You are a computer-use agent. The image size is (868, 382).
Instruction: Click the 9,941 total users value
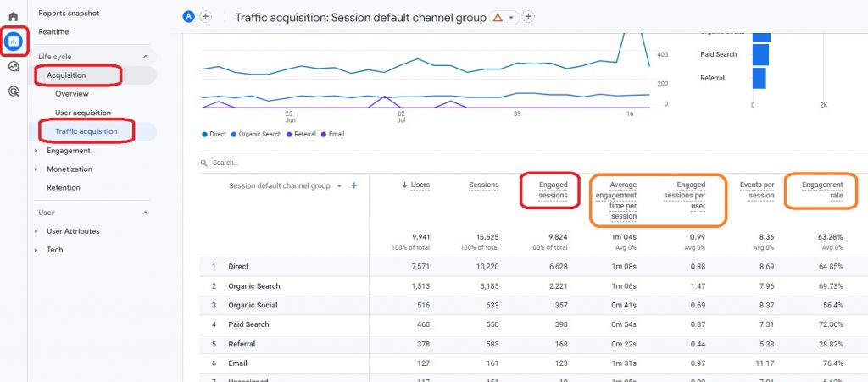pos(420,237)
